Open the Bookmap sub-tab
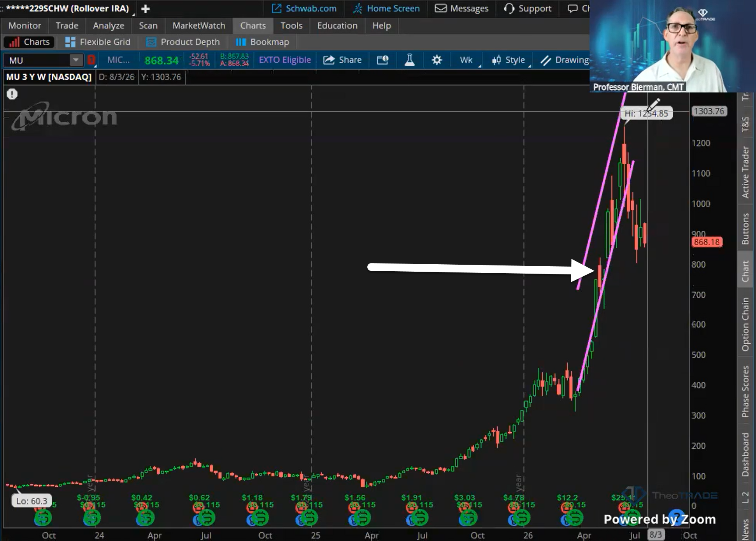 263,42
